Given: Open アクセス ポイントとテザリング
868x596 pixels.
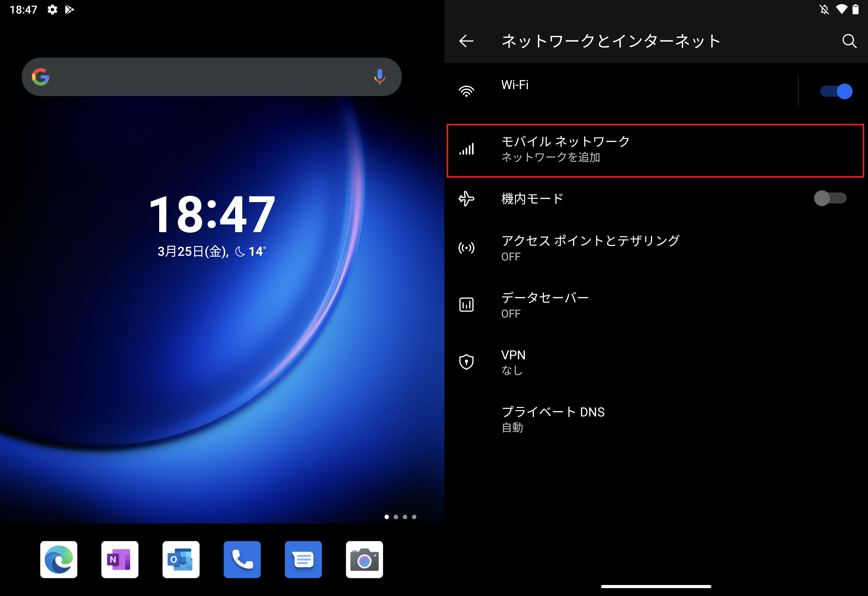Looking at the screenshot, I should click(656, 248).
